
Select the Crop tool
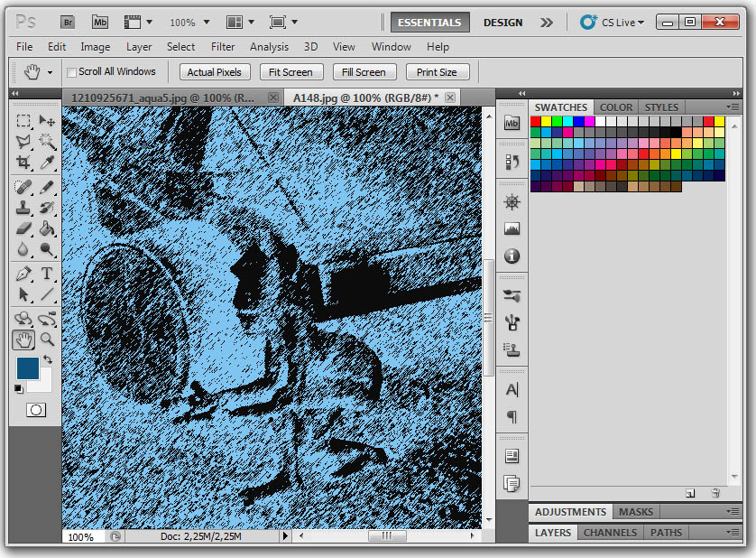(x=23, y=163)
